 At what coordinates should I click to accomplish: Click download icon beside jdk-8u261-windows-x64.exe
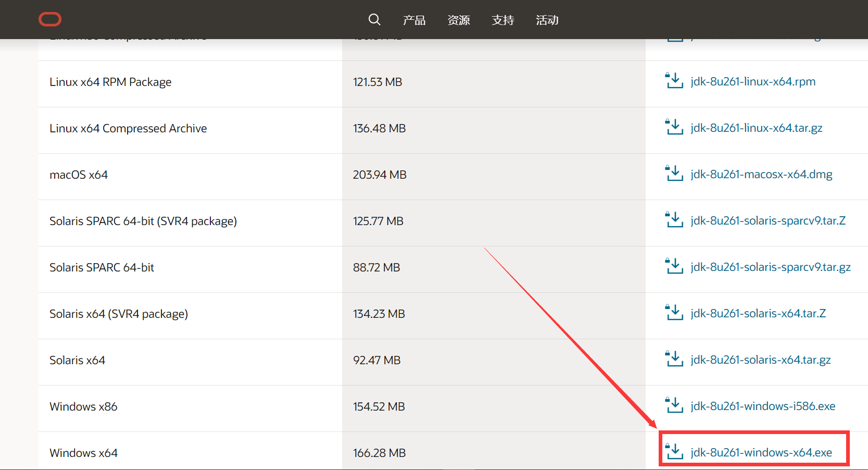coord(674,452)
